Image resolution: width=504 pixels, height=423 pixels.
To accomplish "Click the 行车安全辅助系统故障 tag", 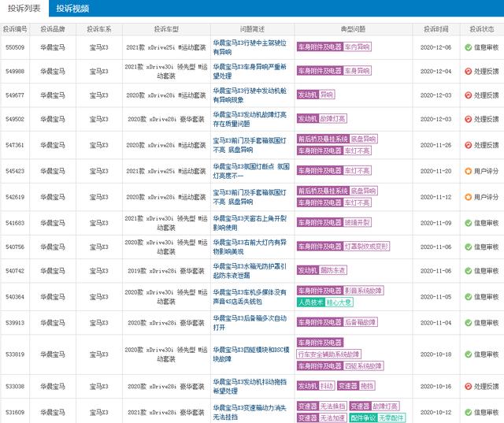I will pos(329,354).
